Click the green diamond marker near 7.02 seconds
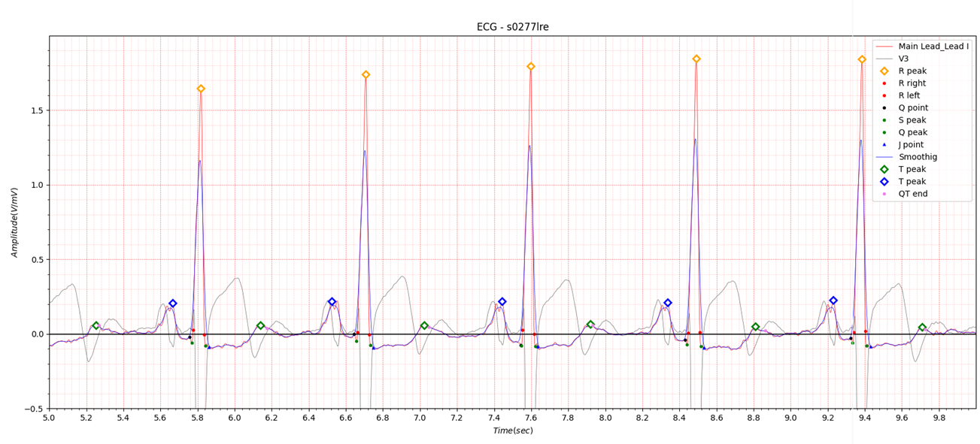980x444 pixels. (x=424, y=325)
